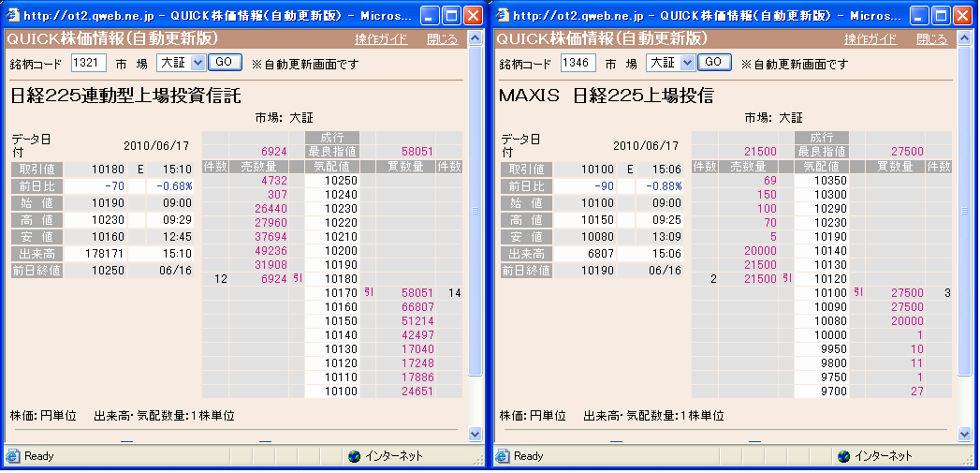Click the 成行 header cell in left window

pos(332,138)
